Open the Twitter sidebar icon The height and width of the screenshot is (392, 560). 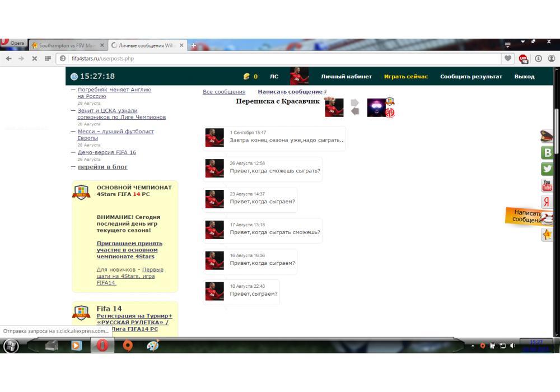[547, 169]
